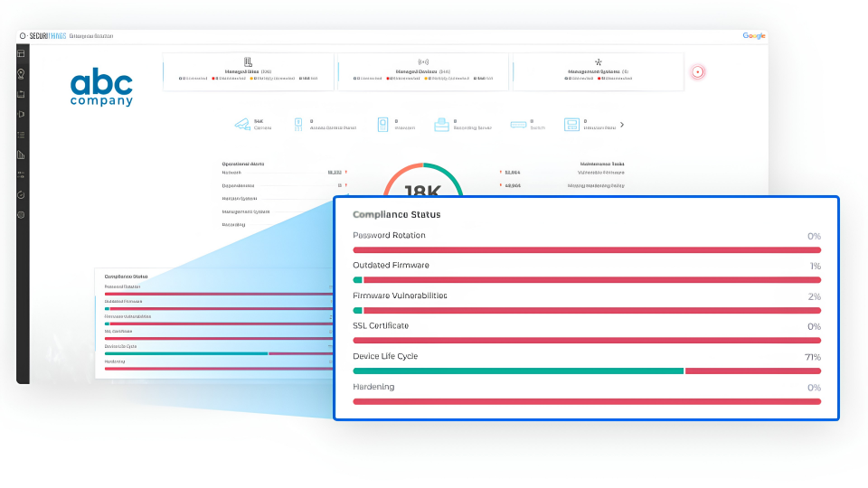Open the map location pin sidebar icon

21,73
